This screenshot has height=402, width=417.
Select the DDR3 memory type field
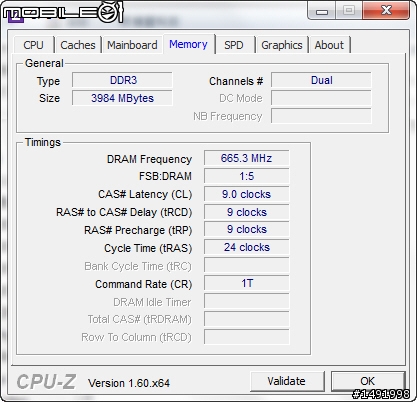[122, 80]
